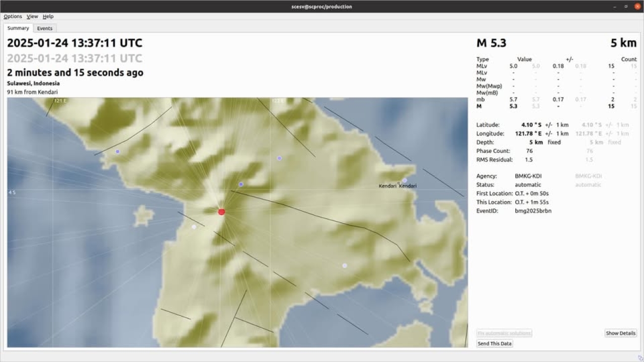The height and width of the screenshot is (362, 644).
Task: Click white station dot southwest of epicenter
Action: (x=194, y=227)
